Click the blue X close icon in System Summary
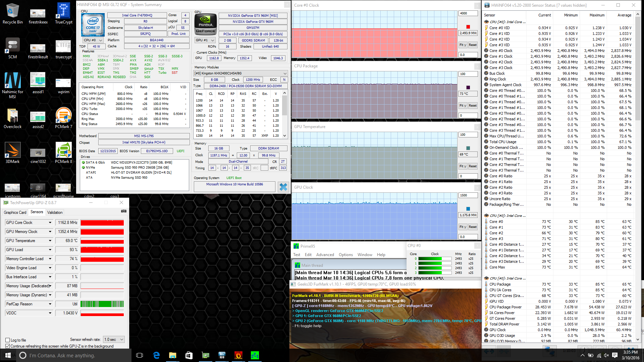The width and height of the screenshot is (644, 362). click(283, 187)
